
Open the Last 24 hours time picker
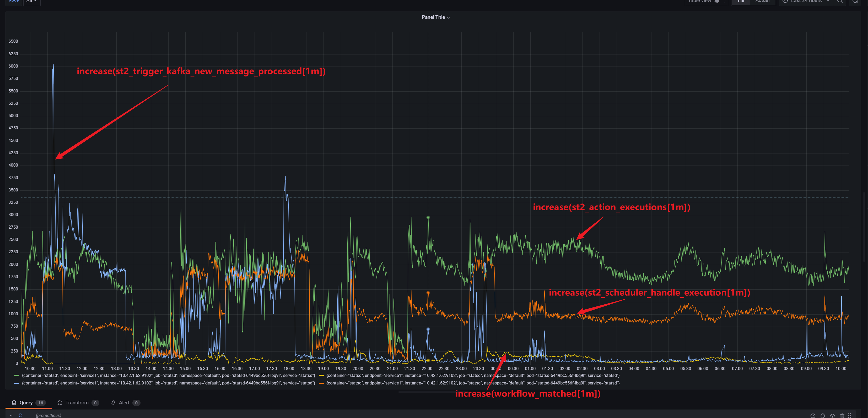coord(806,1)
